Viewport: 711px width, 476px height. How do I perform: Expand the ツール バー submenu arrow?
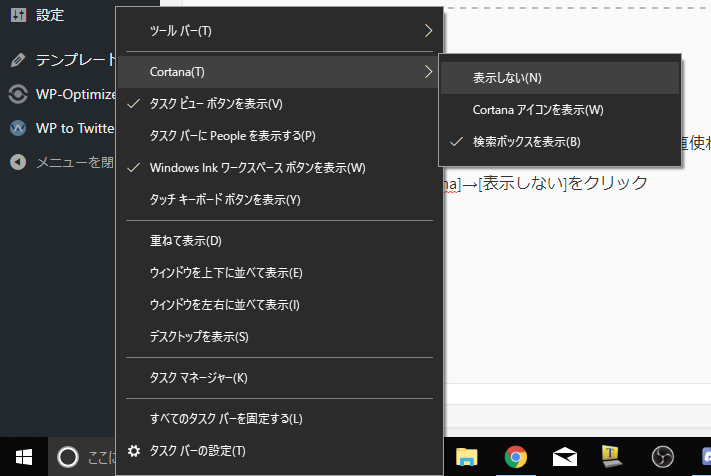tap(428, 31)
